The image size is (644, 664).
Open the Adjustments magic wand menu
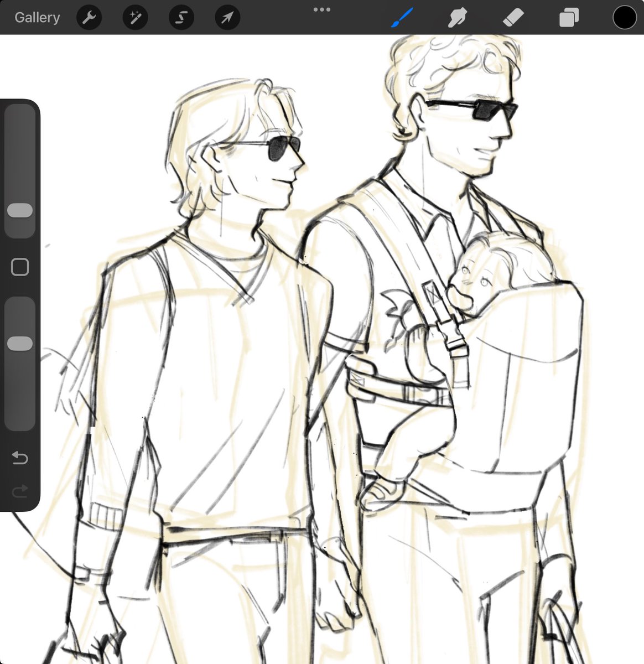(x=135, y=18)
